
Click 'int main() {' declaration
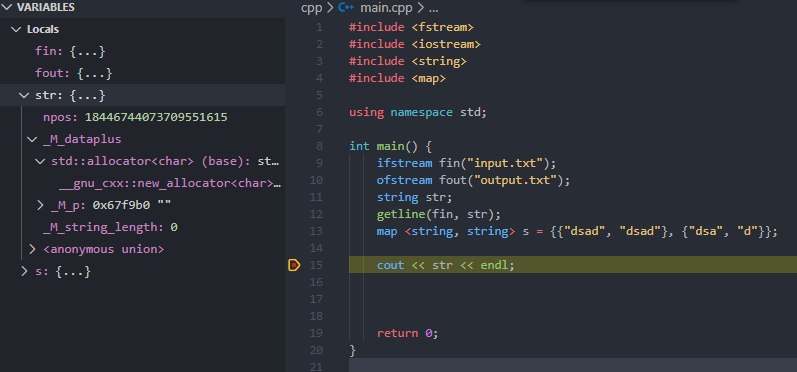390,146
